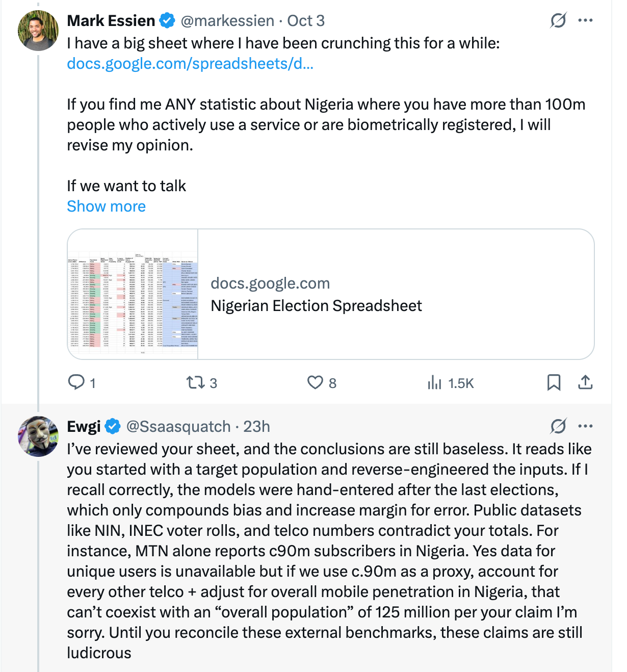Bookmark Mark Essien's tweet

click(x=554, y=382)
